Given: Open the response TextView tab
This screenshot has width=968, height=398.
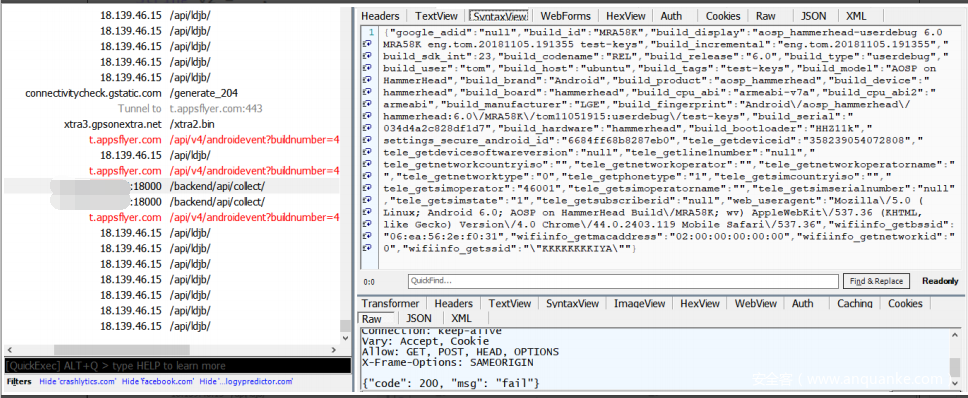Looking at the screenshot, I should pos(509,304).
